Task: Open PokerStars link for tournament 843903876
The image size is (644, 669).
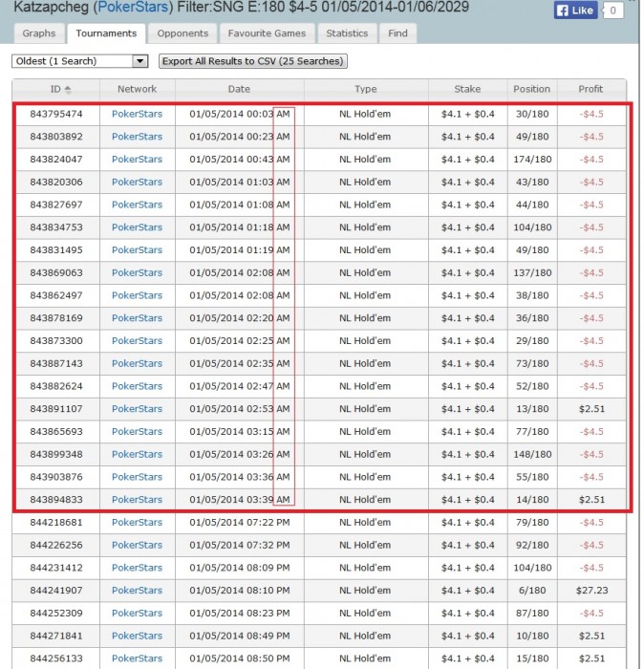Action: tap(138, 477)
